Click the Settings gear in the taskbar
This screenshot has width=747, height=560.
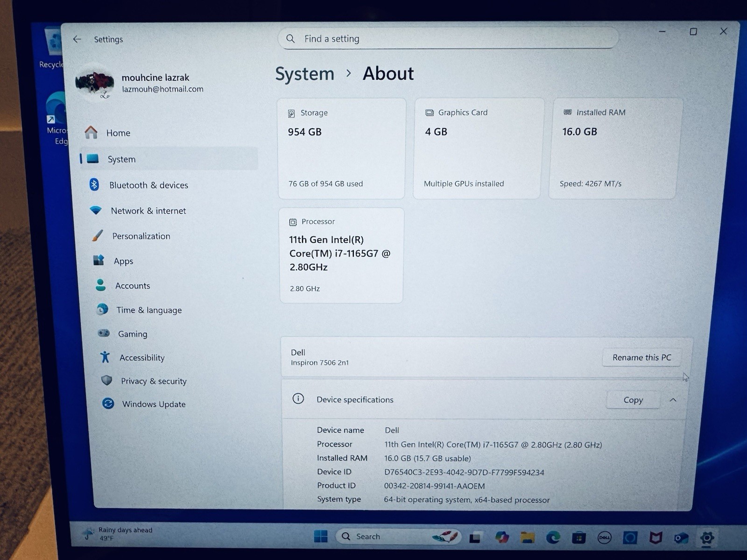point(707,538)
